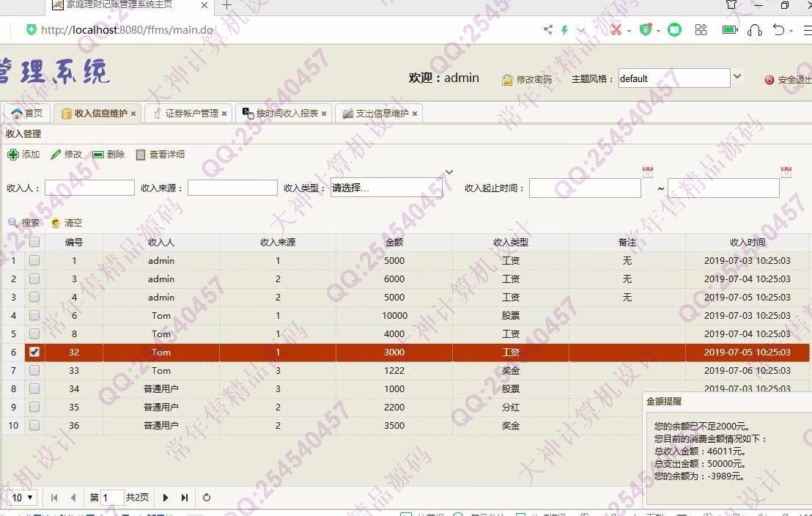The width and height of the screenshot is (812, 516).
Task: Expand the scissors tool dropdown in browser
Action: click(630, 31)
